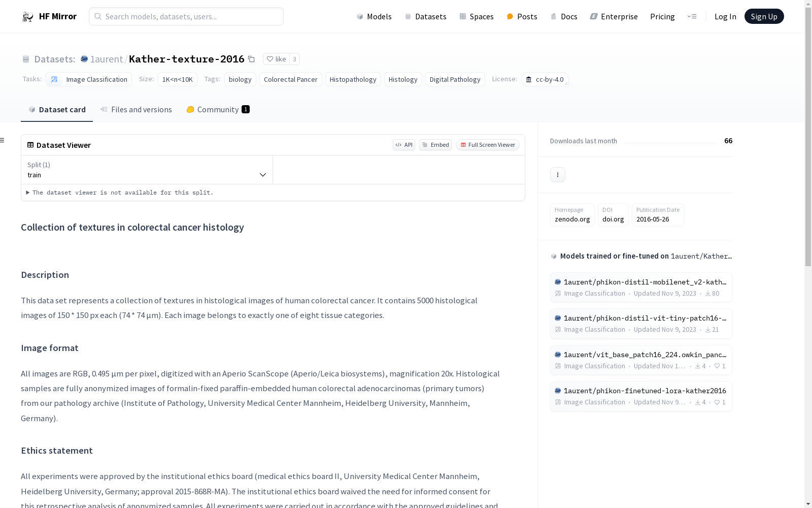
Task: Open Spaces from the navigation bar
Action: 477,16
